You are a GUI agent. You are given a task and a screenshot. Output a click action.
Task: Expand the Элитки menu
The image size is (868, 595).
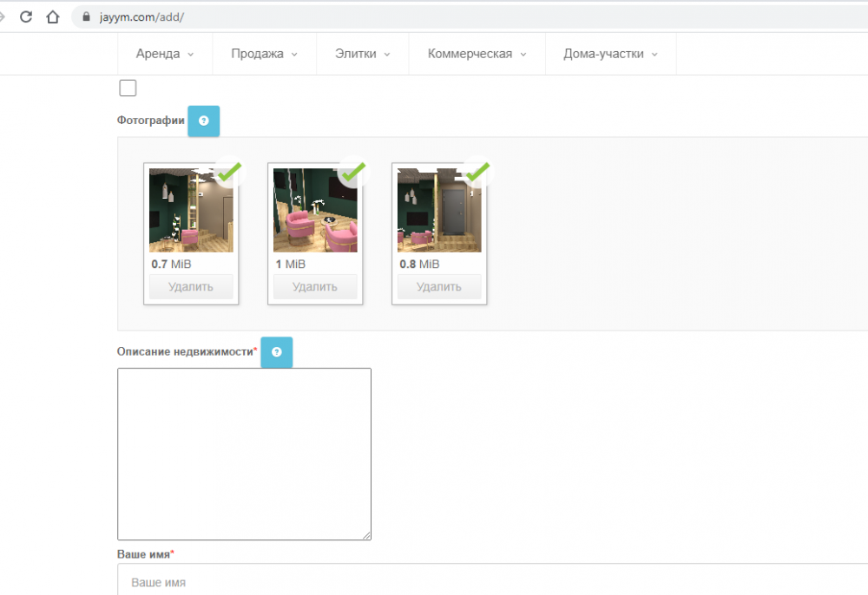pos(362,54)
